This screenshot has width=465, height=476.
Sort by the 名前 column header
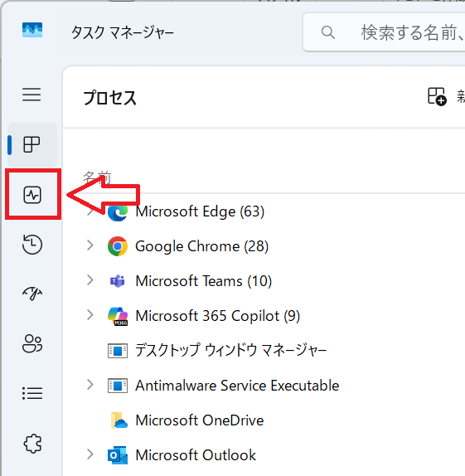point(97,177)
